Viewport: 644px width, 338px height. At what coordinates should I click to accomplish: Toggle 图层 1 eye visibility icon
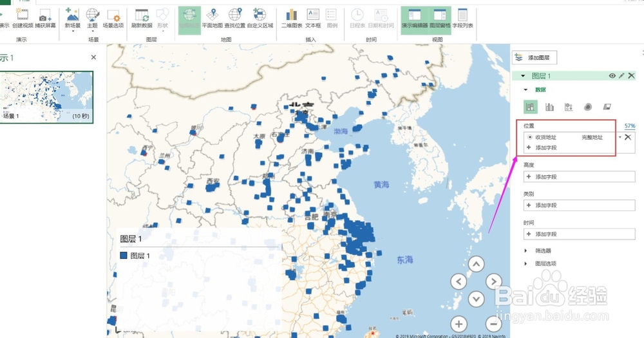pos(612,76)
